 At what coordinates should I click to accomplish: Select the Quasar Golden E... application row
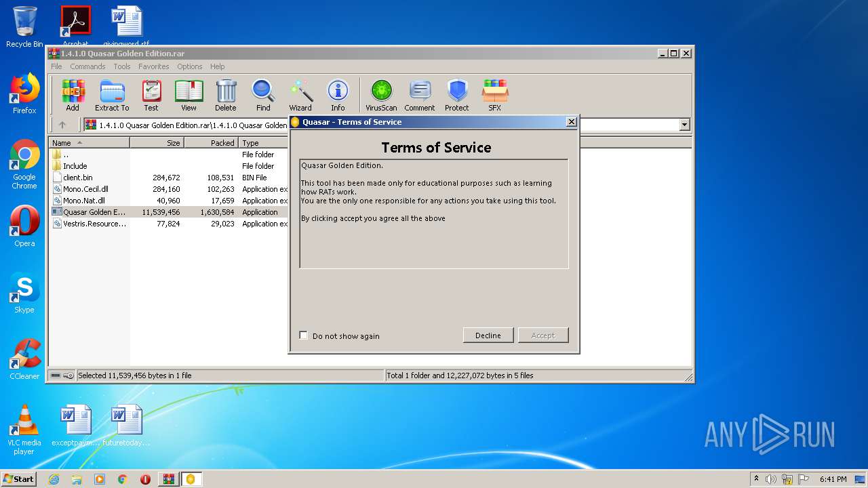(x=168, y=212)
